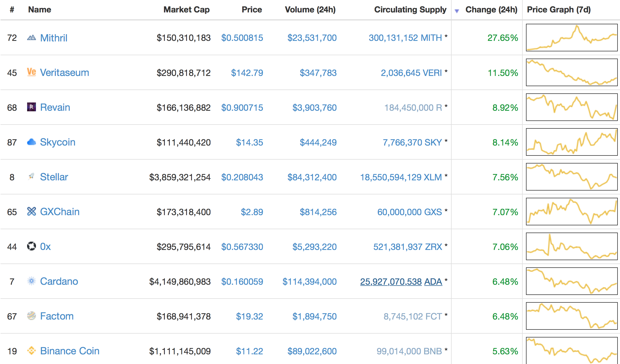Click GXChain price $2.89
Viewport: 620px width, 364px height.
pyautogui.click(x=252, y=212)
